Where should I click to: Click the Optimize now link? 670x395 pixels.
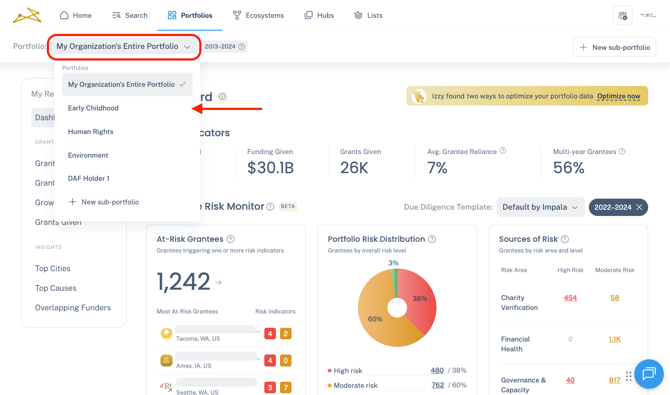(618, 96)
